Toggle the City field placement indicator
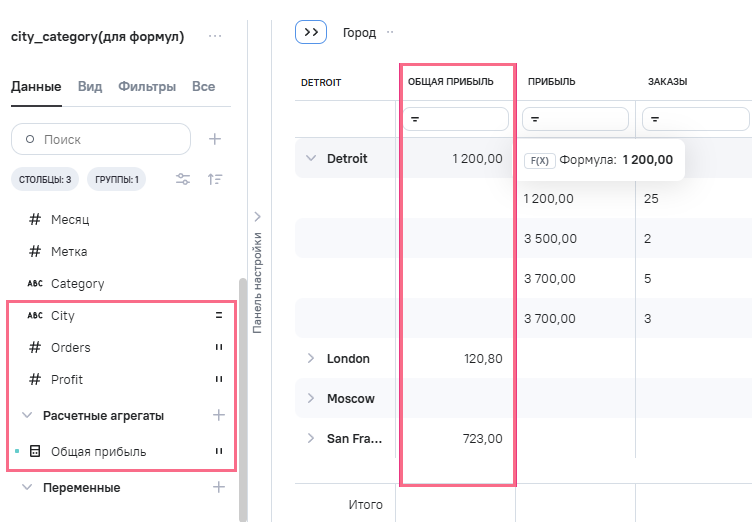This screenshot has width=752, height=522. 218,316
